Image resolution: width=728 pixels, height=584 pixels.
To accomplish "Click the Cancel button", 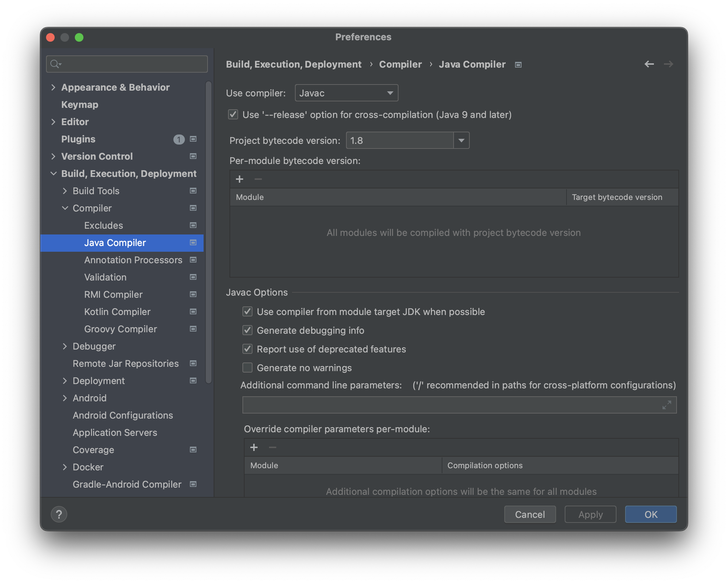I will click(x=529, y=514).
